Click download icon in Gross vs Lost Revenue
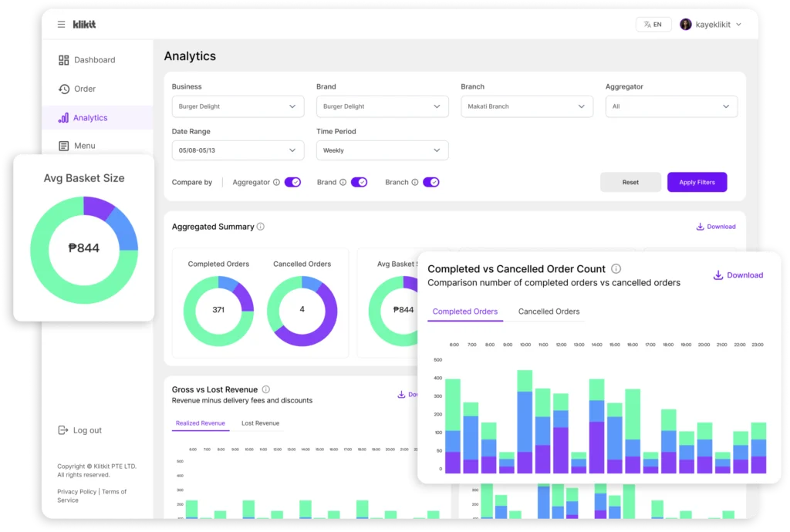This screenshot has width=790, height=532. coord(401,394)
